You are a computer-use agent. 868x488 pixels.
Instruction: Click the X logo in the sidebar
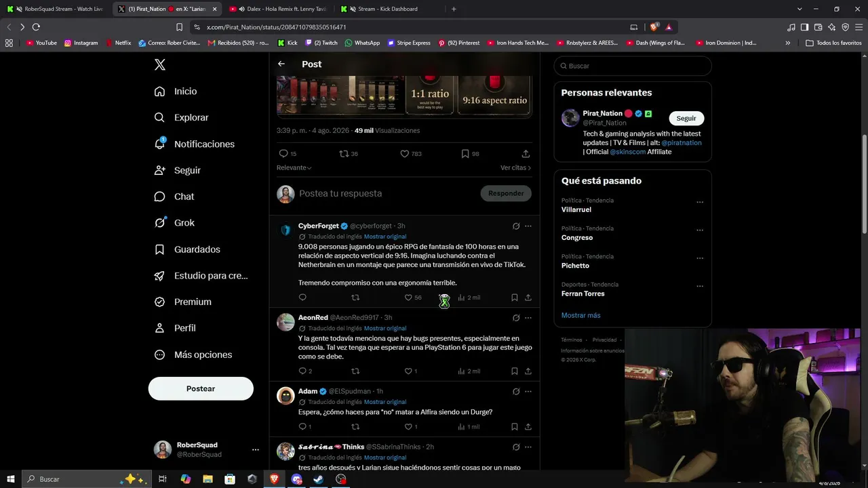160,65
